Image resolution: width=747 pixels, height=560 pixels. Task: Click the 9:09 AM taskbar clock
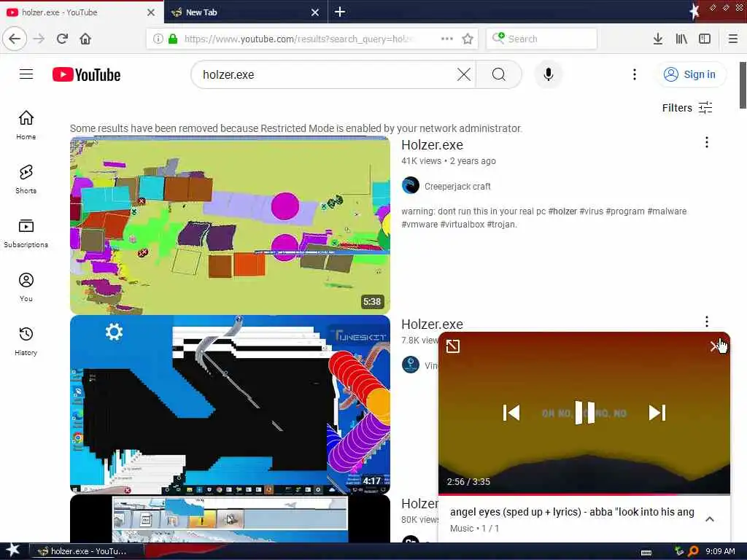[x=720, y=551]
